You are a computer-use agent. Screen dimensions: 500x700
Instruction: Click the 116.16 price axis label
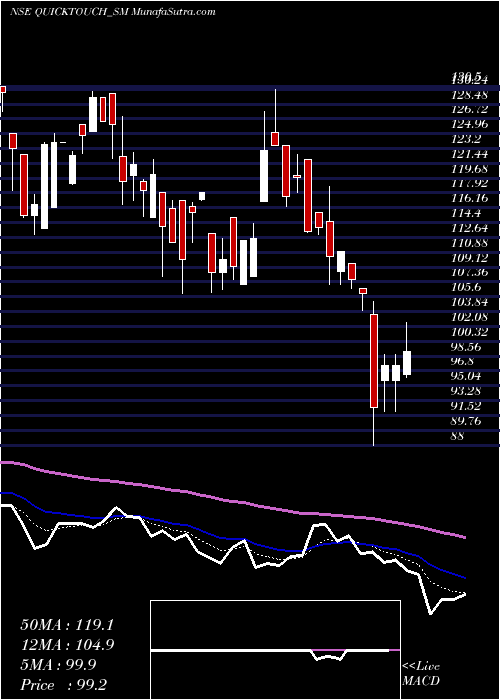tap(470, 198)
